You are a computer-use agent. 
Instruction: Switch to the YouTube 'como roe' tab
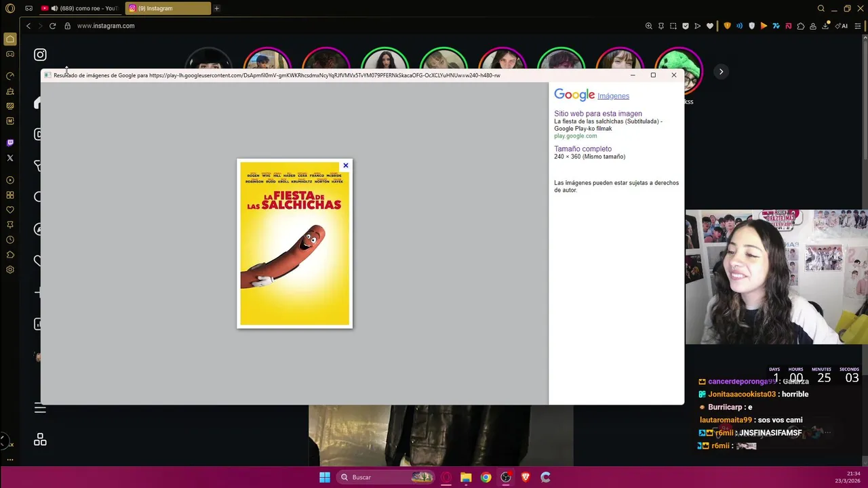pos(80,8)
